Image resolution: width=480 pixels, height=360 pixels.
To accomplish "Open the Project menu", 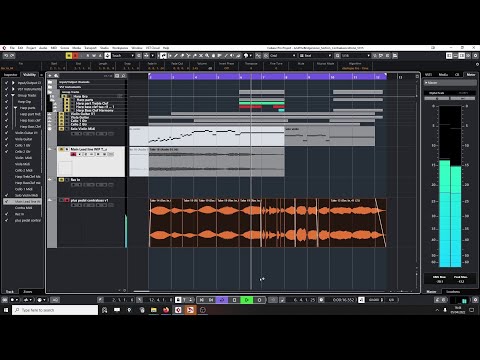I will click(31, 48).
